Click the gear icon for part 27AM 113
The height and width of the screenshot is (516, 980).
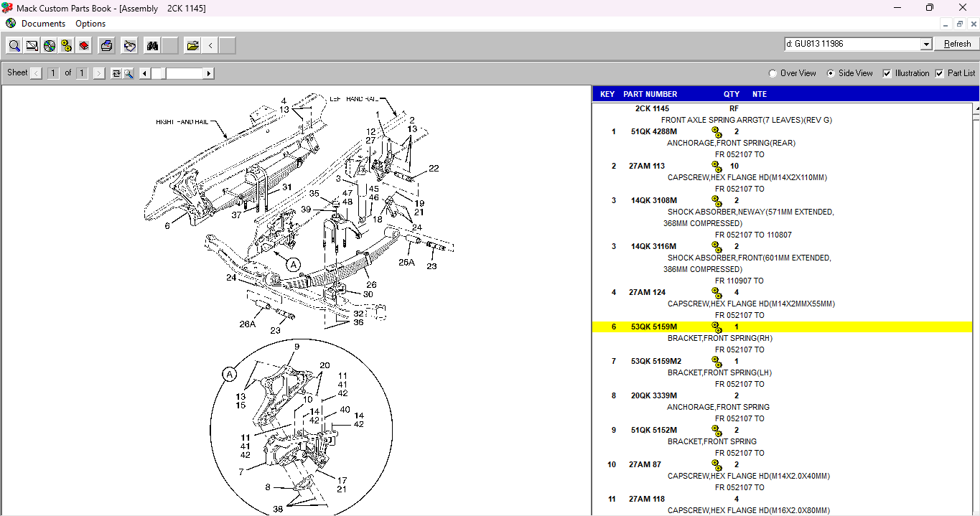pyautogui.click(x=717, y=166)
